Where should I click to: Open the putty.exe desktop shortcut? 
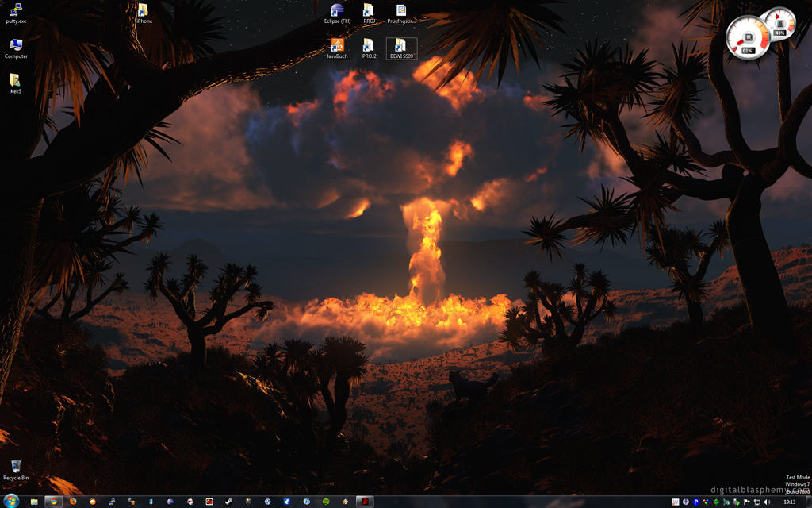tap(16, 12)
